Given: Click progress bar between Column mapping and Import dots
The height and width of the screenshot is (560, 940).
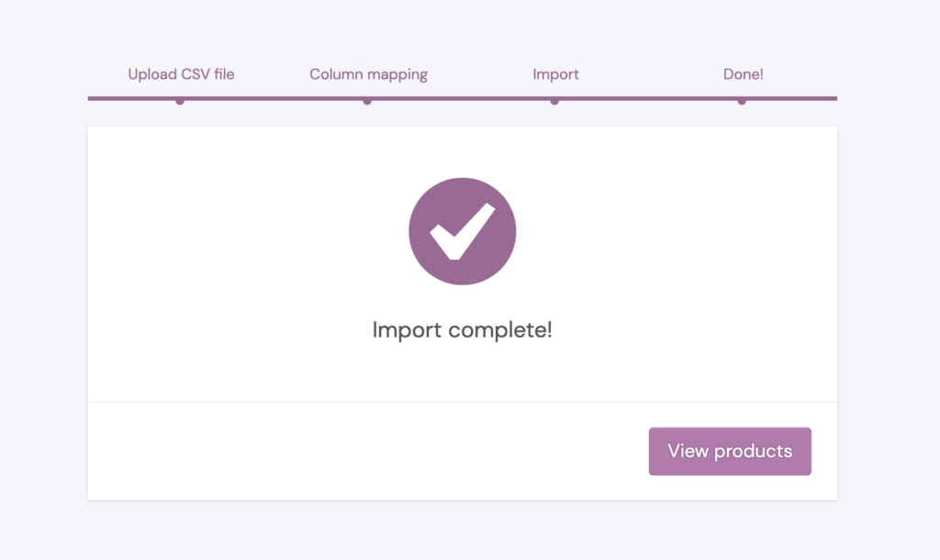Looking at the screenshot, I should 461,98.
